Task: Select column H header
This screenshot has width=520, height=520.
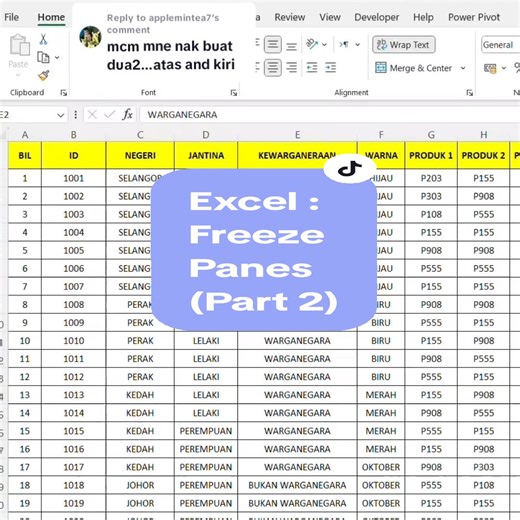Action: click(484, 135)
